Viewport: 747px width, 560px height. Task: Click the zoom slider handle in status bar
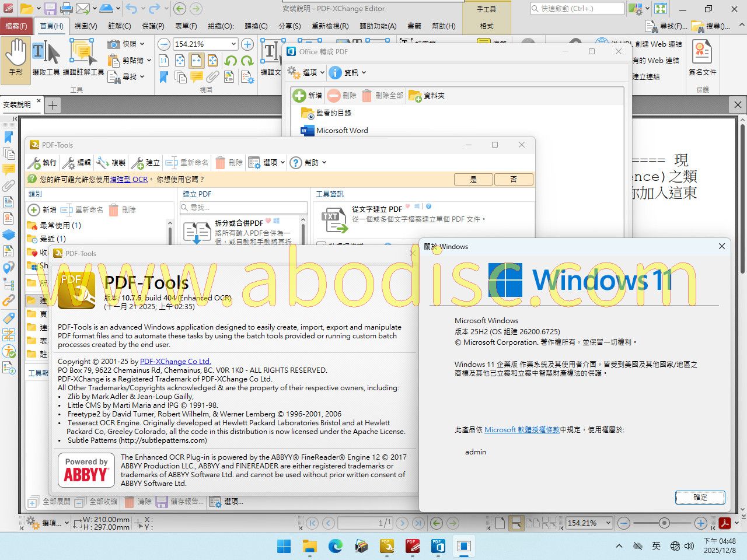(x=664, y=523)
